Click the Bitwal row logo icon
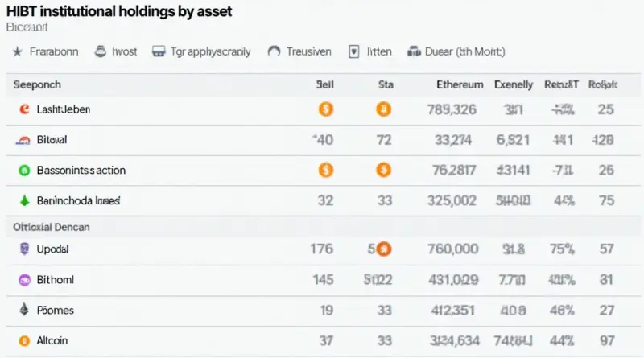Screen dimensions: 644x358 (x=23, y=140)
